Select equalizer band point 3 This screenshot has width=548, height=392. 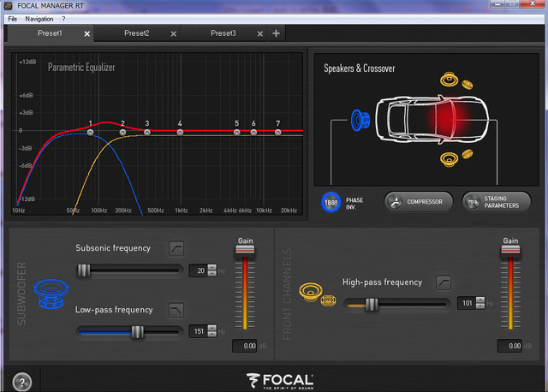147,133
